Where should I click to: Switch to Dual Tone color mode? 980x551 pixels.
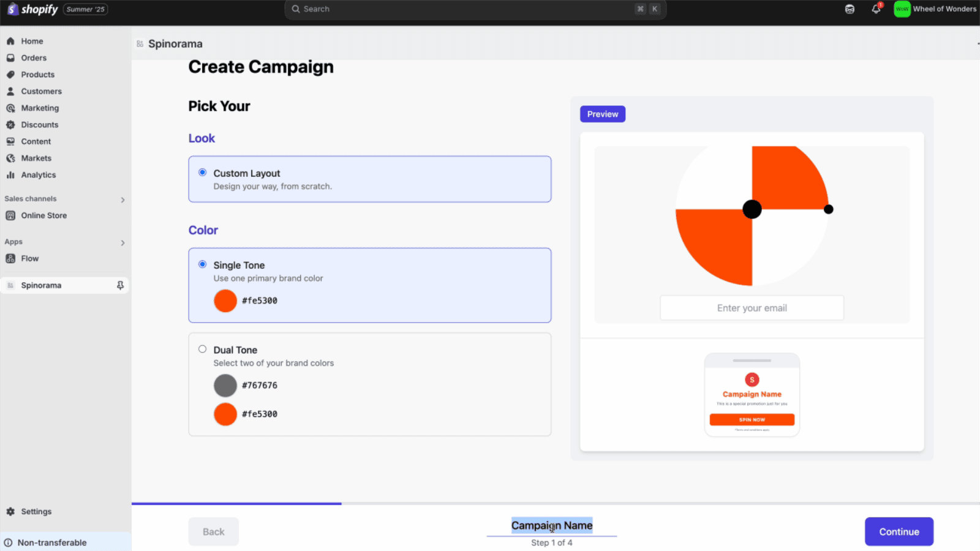pos(202,348)
